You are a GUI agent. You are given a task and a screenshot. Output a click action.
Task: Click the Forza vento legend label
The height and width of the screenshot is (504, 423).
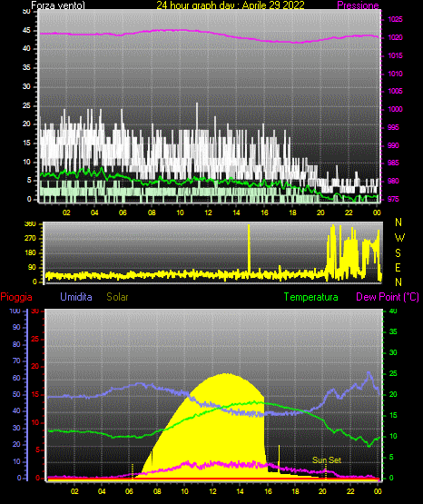58,5
